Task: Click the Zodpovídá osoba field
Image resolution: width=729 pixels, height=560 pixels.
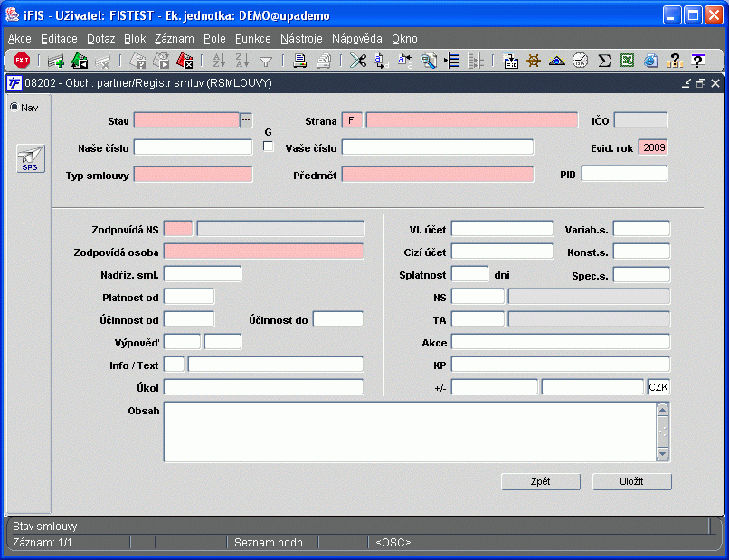Action: point(263,252)
